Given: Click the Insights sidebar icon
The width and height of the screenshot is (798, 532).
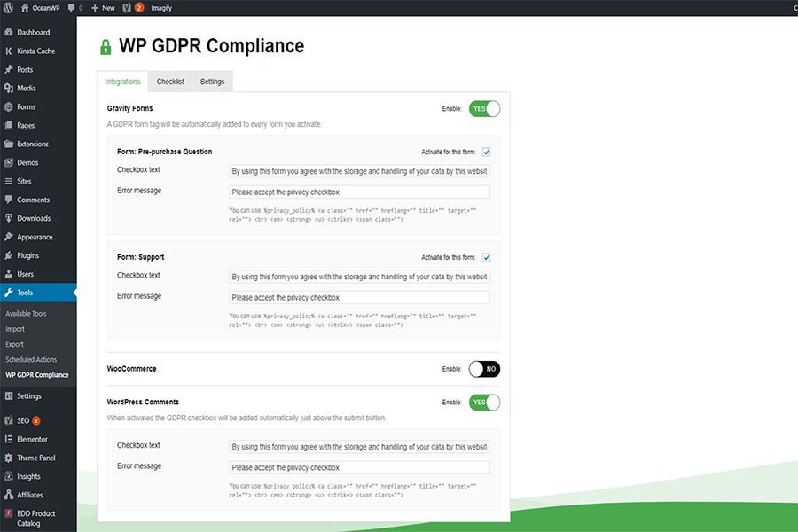Looking at the screenshot, I should click(9, 476).
